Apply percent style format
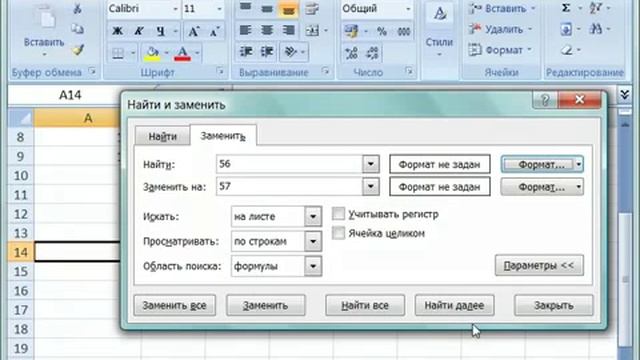The image size is (640, 360). [382, 31]
